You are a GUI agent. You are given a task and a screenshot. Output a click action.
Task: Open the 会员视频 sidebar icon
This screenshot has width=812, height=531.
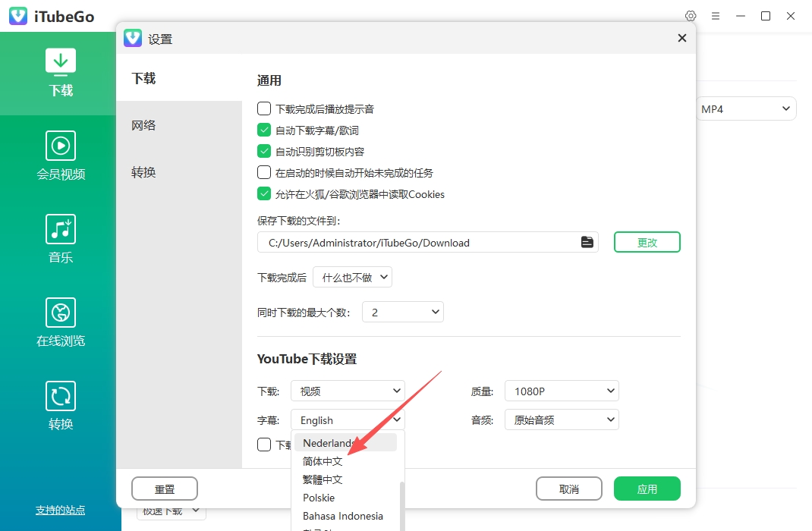coord(61,146)
